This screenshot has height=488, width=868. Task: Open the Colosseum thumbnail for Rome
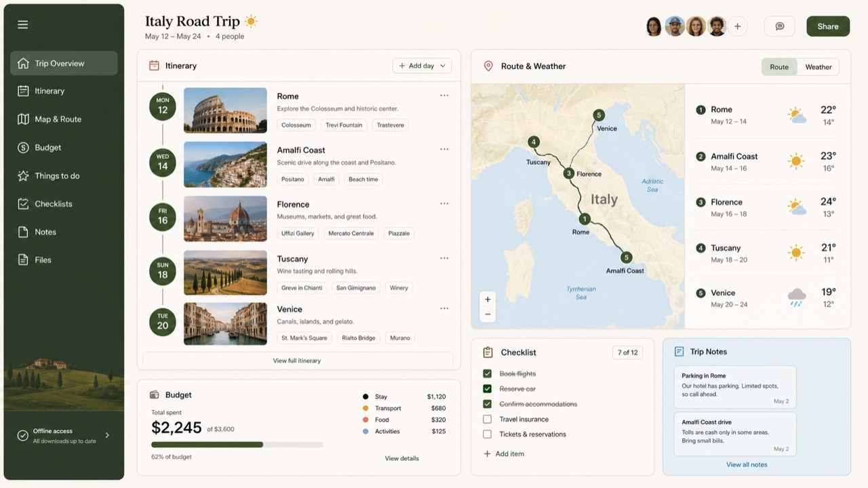tap(225, 110)
